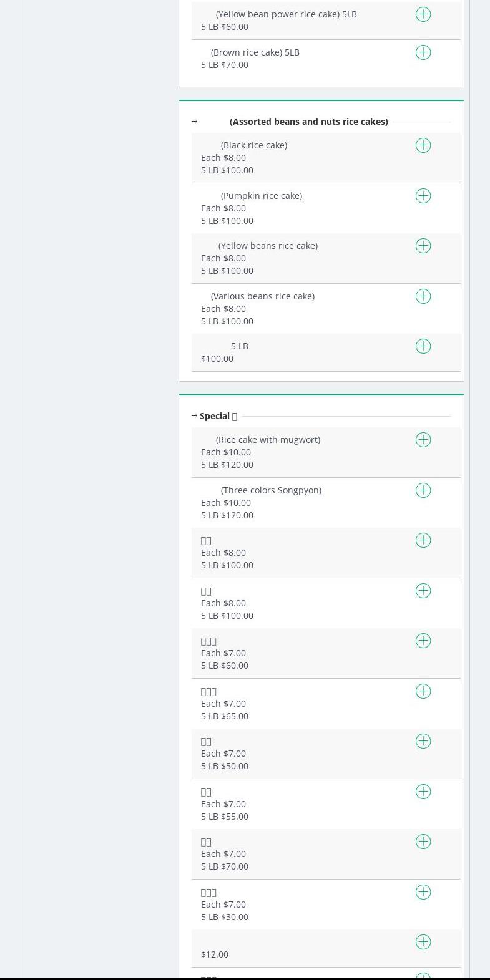Click the Brown rice cake 5LB name

pos(255,52)
